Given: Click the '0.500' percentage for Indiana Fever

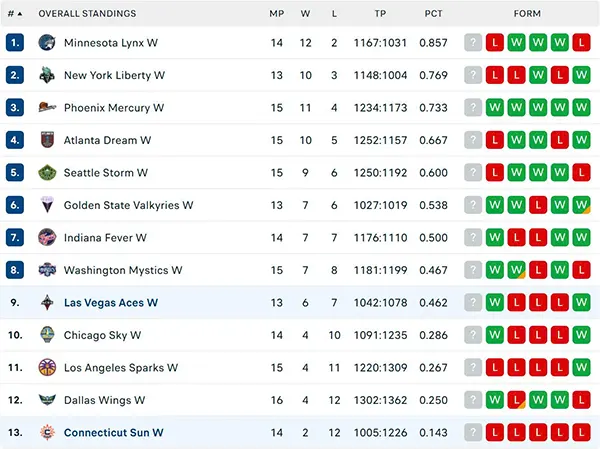Looking at the screenshot, I should 433,238.
